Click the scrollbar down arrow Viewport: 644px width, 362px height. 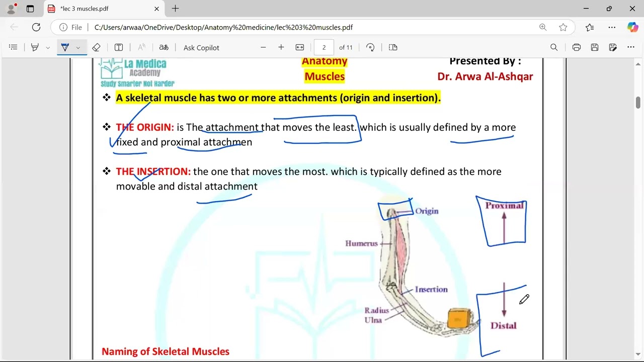pyautogui.click(x=638, y=353)
